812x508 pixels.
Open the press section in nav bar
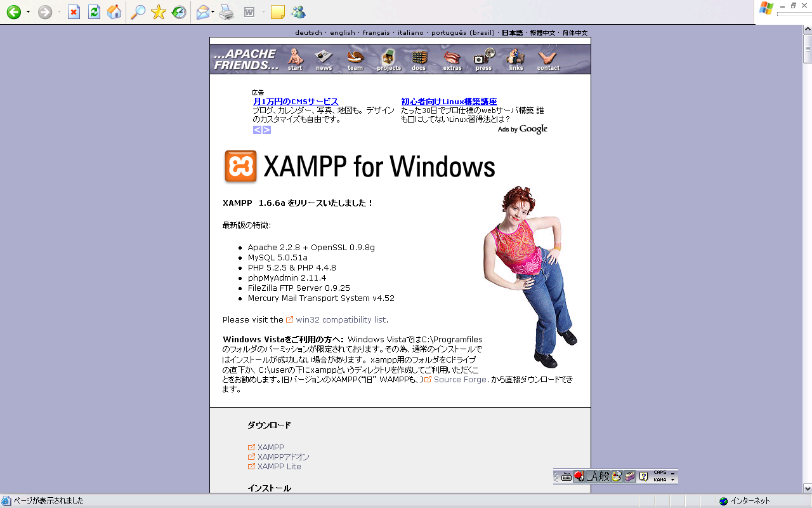484,59
